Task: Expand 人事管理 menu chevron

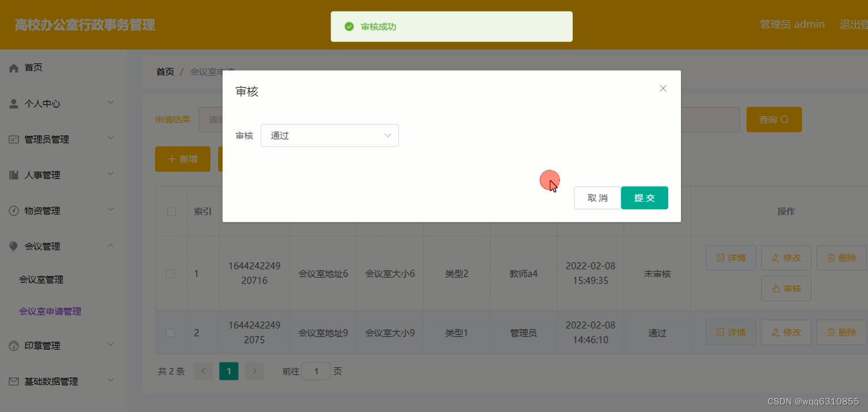Action: tap(111, 174)
